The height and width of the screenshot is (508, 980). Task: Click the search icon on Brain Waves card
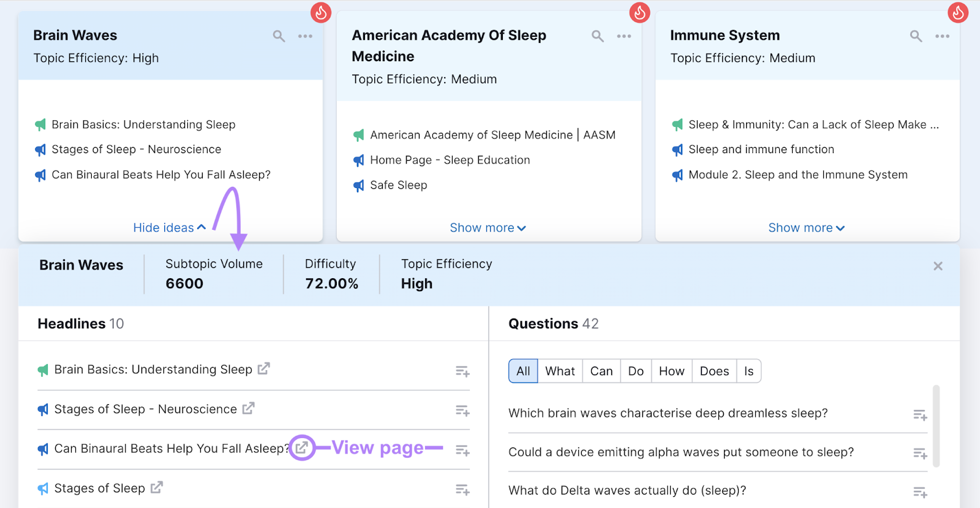coord(279,36)
